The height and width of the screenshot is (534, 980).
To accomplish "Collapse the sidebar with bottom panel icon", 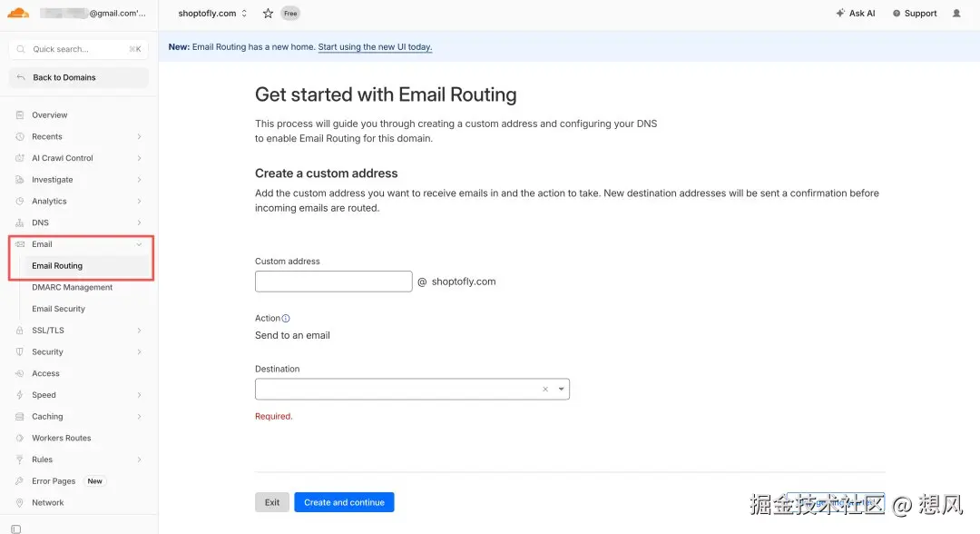I will pos(16,529).
